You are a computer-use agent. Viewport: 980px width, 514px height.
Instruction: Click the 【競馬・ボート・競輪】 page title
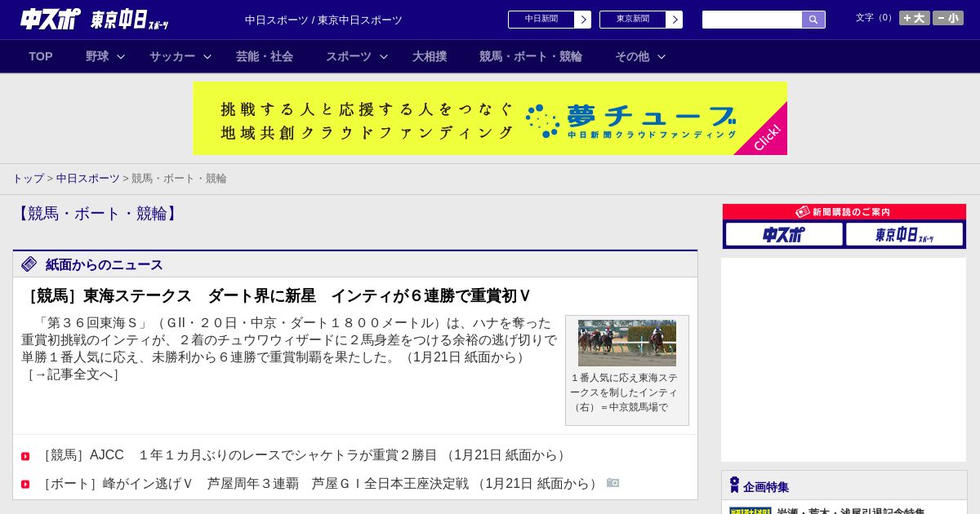coord(97,214)
